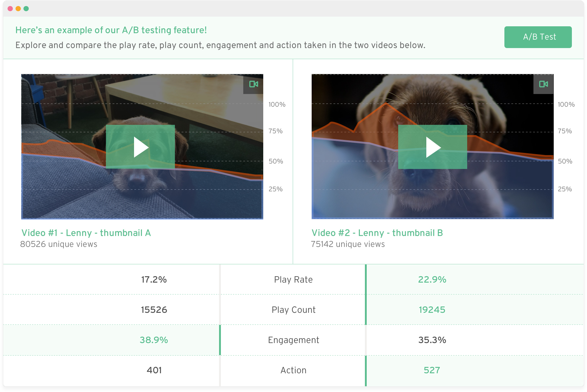Image resolution: width=587 pixels, height=392 pixels.
Task: Click the A/B Test button
Action: [x=538, y=37]
